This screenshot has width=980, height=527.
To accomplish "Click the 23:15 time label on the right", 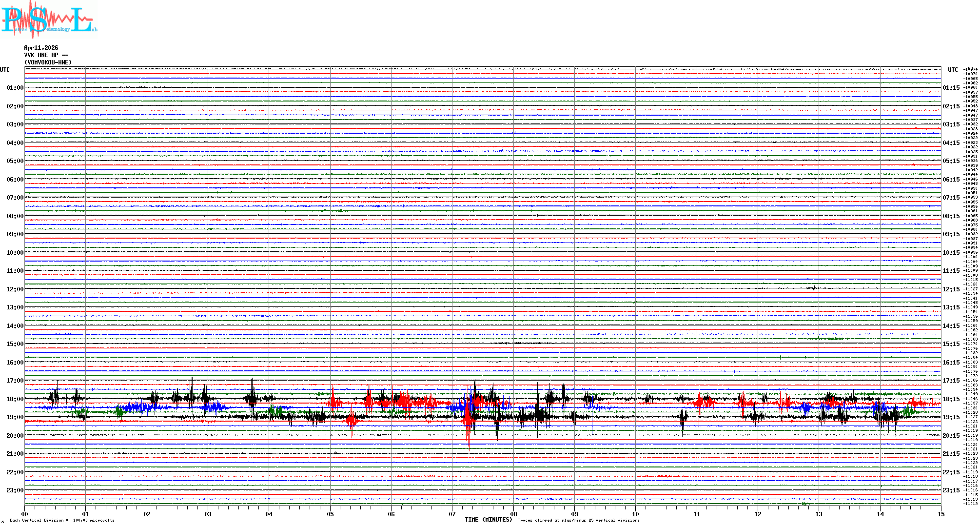I will 951,490.
